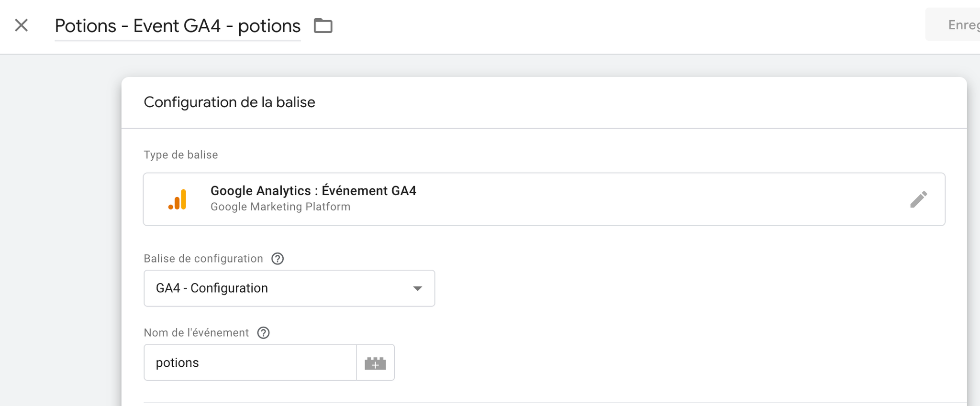Click the event name field containing potions
The width and height of the screenshot is (980, 406).
[250, 363]
